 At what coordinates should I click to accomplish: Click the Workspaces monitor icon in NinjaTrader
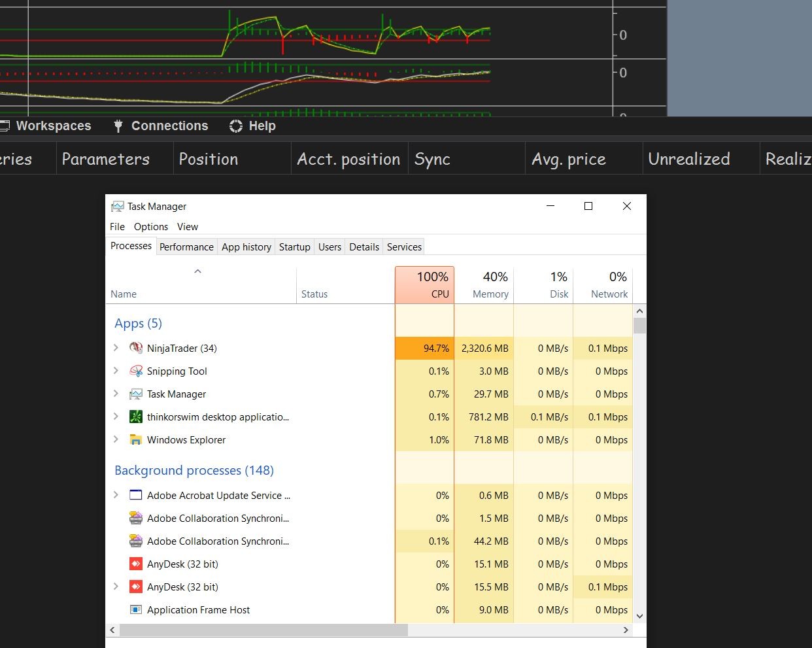(5, 126)
